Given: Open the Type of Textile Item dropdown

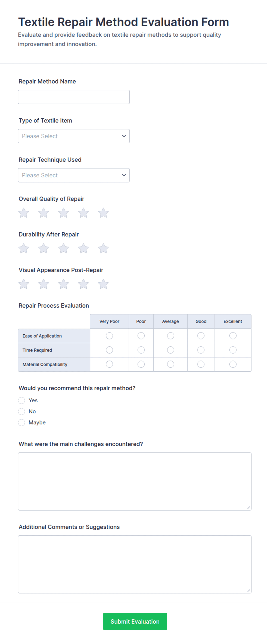Looking at the screenshot, I should [74, 136].
